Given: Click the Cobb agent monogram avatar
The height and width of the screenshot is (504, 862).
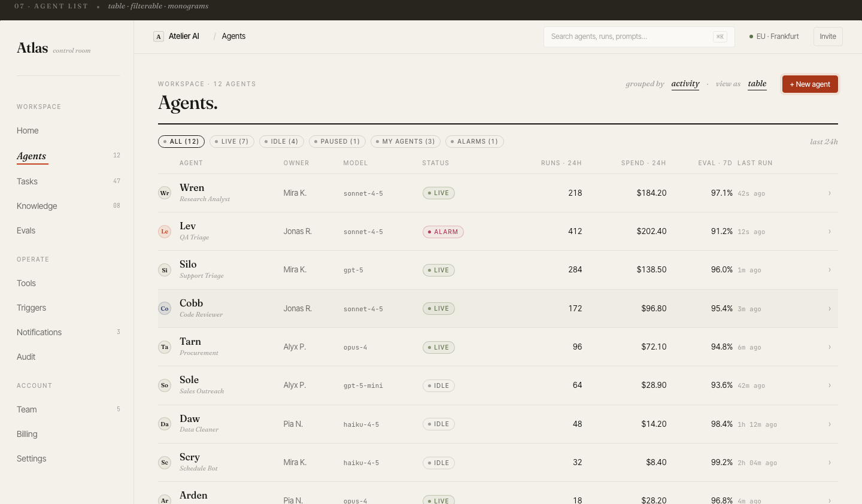Looking at the screenshot, I should pos(165,308).
